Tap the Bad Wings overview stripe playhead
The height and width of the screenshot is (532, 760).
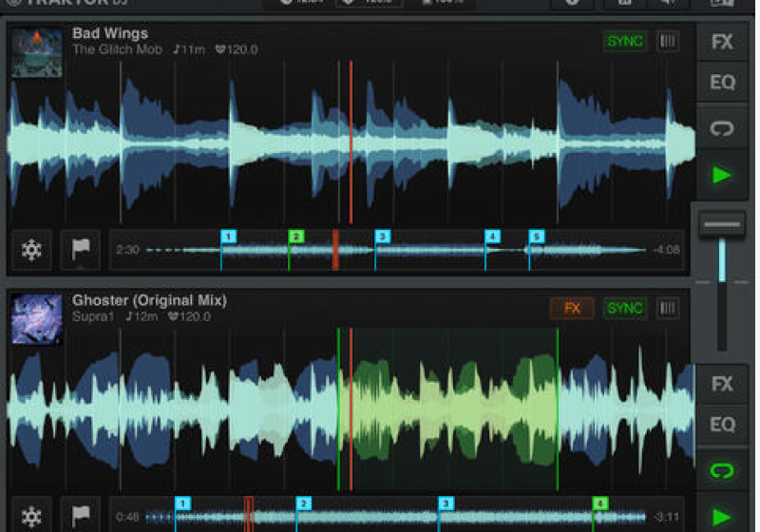[335, 250]
